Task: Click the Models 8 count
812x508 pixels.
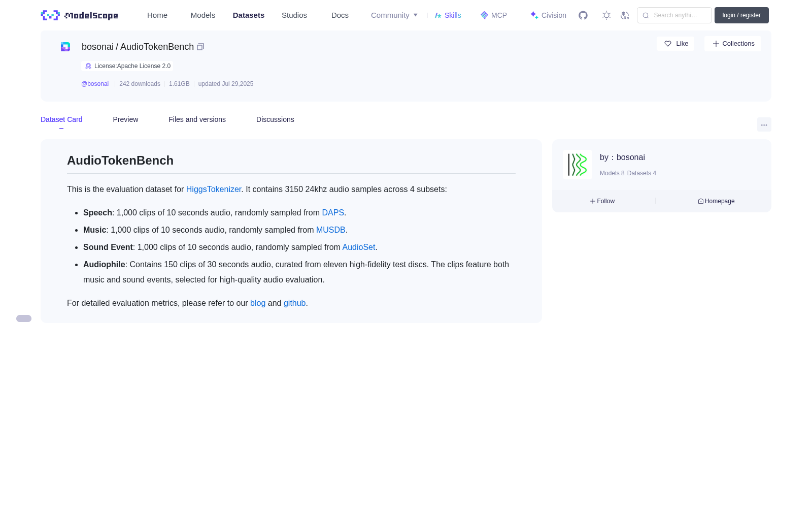Action: [612, 173]
